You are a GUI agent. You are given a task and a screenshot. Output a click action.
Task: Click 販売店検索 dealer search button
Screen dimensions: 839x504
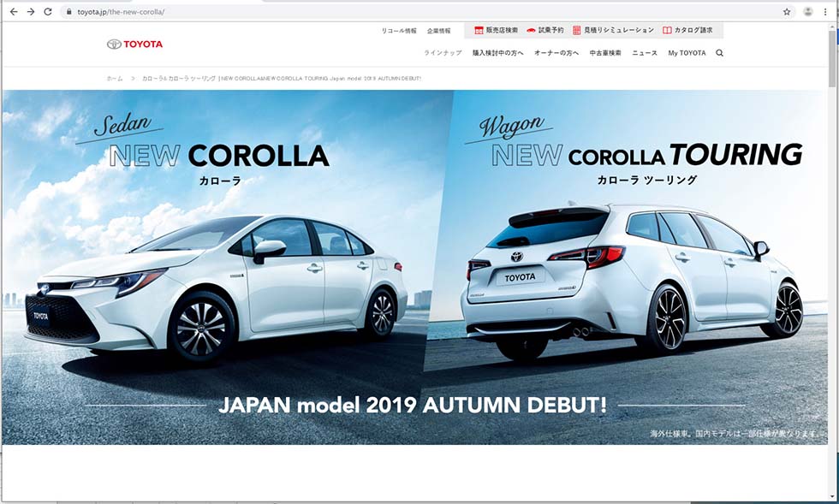click(496, 31)
